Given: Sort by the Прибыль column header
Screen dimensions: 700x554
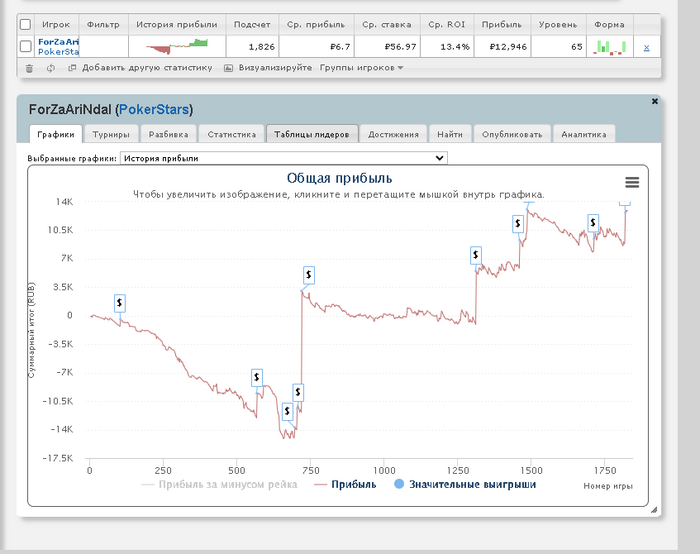Looking at the screenshot, I should pyautogui.click(x=502, y=25).
